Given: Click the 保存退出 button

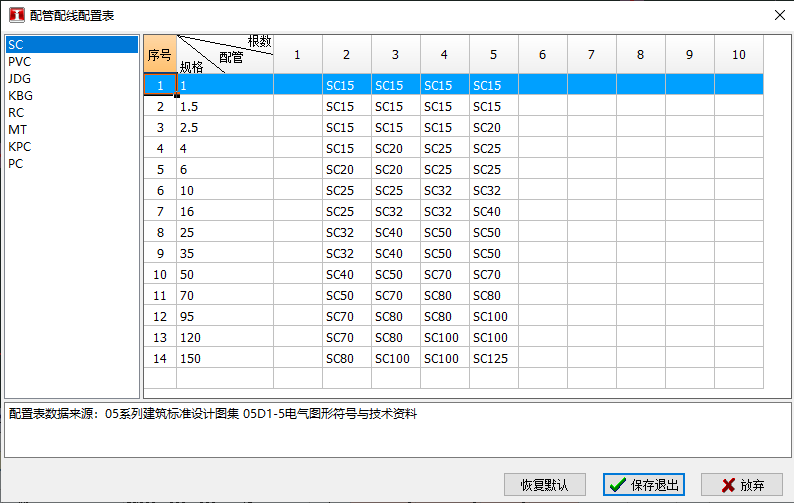Looking at the screenshot, I should point(644,485).
